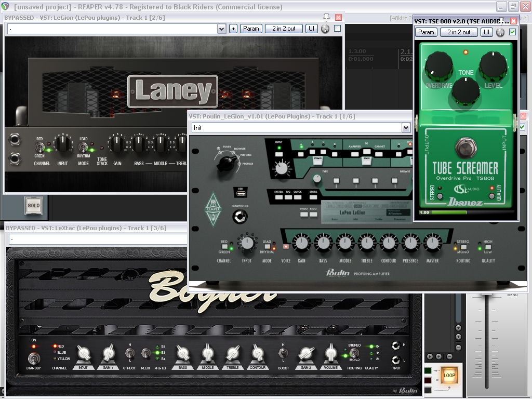This screenshot has width=532, height=399.
Task: Enable the bypassed LeGion plugin checkbox
Action: pos(337,29)
